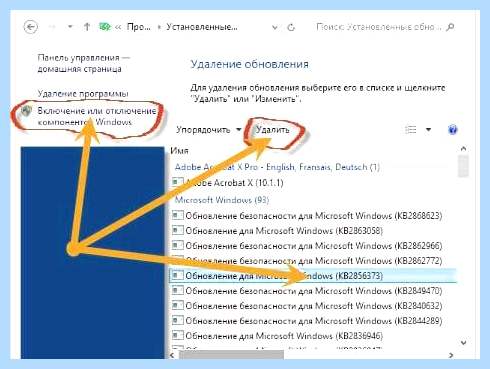
Task: Click the shield icon beside Windows components link
Action: click(26, 111)
